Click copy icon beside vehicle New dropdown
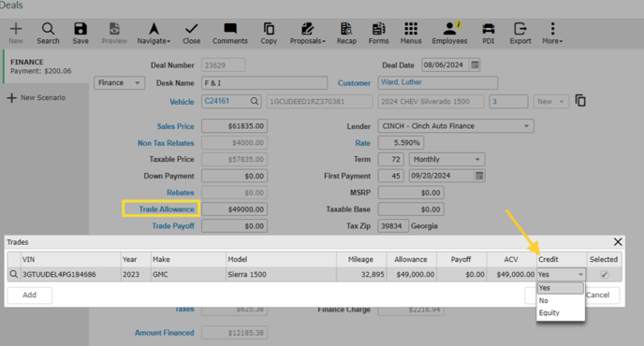Screen dimensions: 644x346 point(580,101)
